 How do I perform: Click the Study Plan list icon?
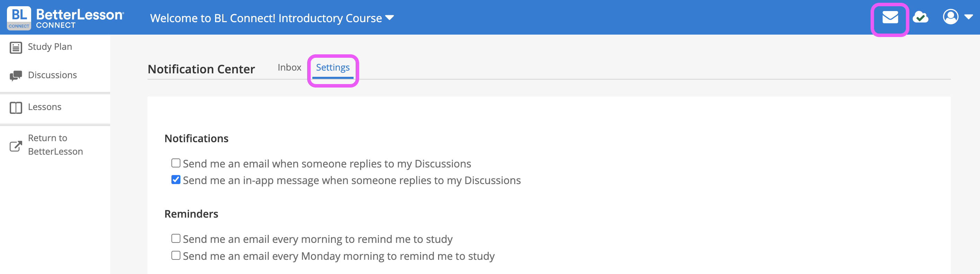coord(16,47)
